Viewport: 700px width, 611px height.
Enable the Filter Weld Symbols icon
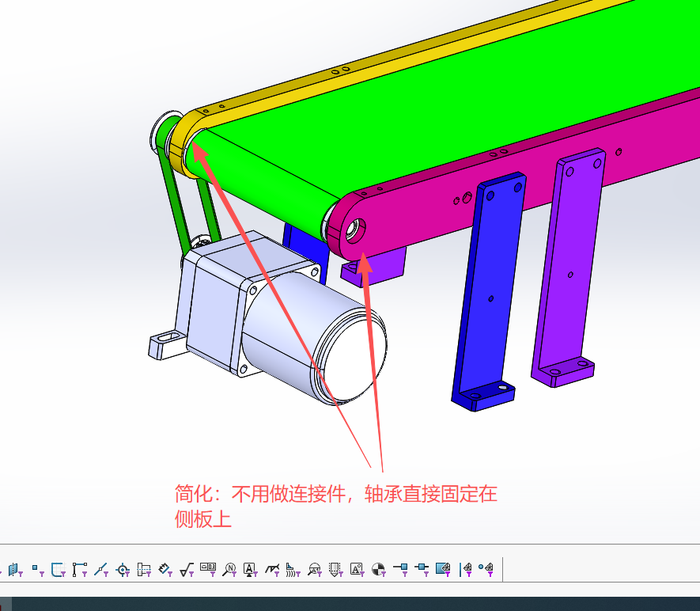(272, 570)
